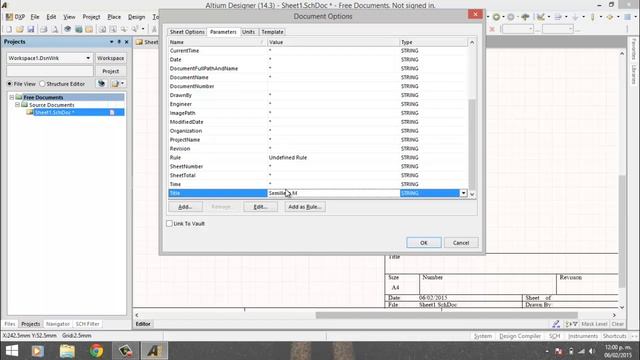Image resolution: width=640 pixels, height=360 pixels.
Task: Select the DrawnBy parameter row
Action: tap(318, 95)
